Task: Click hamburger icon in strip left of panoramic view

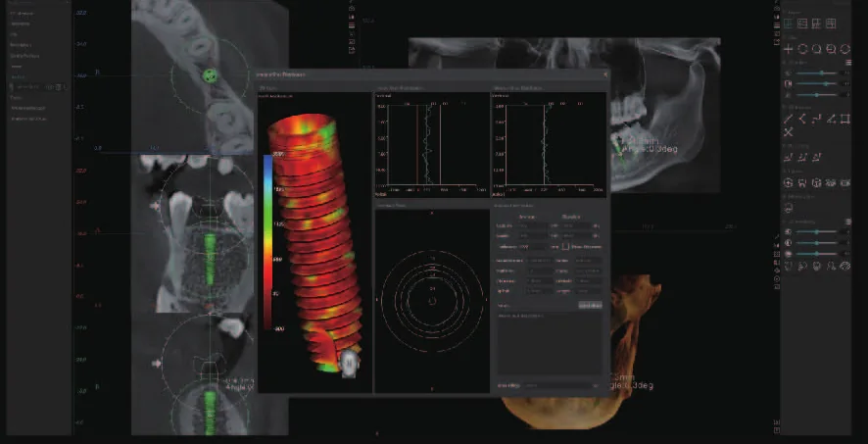Action: tap(352, 25)
